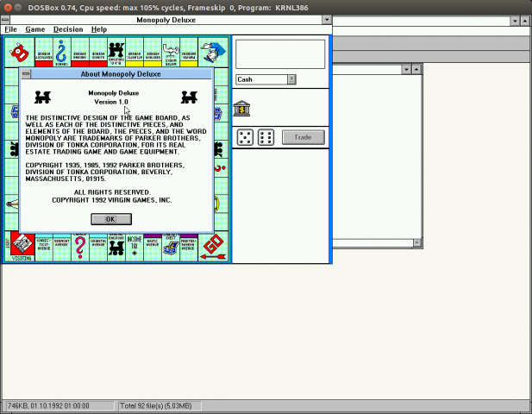Click the purple property square next to GO
The height and width of the screenshot is (414, 532).
[189, 248]
